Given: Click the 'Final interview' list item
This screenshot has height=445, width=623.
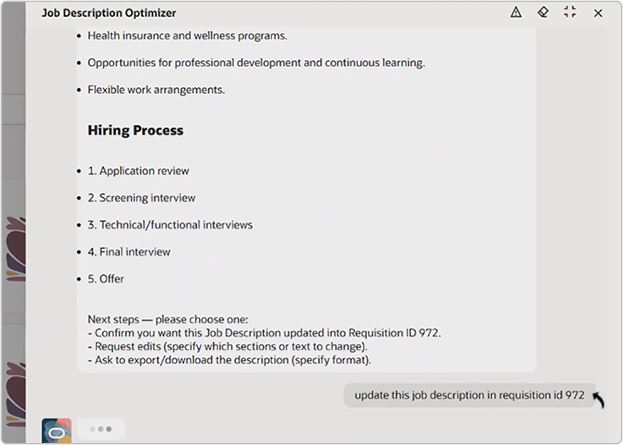Looking at the screenshot, I should (x=129, y=252).
